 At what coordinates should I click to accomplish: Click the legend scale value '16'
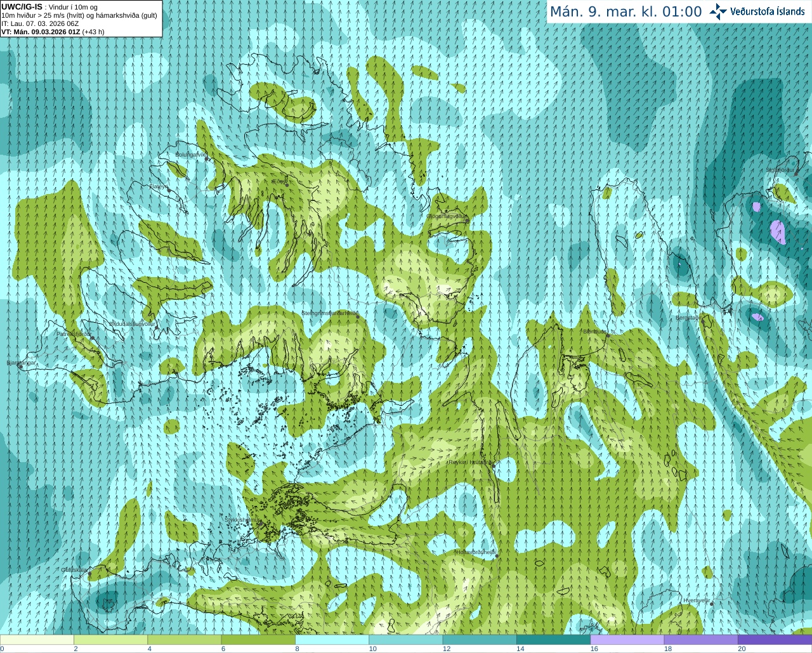pyautogui.click(x=594, y=649)
